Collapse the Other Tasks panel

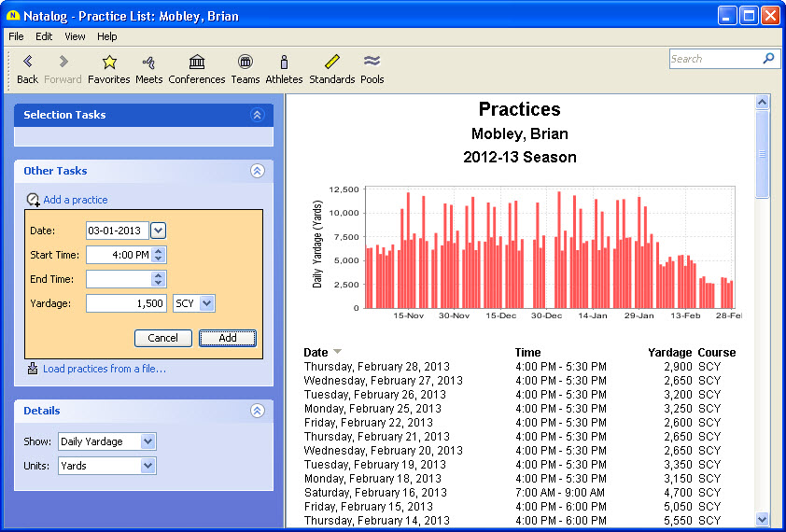[257, 171]
